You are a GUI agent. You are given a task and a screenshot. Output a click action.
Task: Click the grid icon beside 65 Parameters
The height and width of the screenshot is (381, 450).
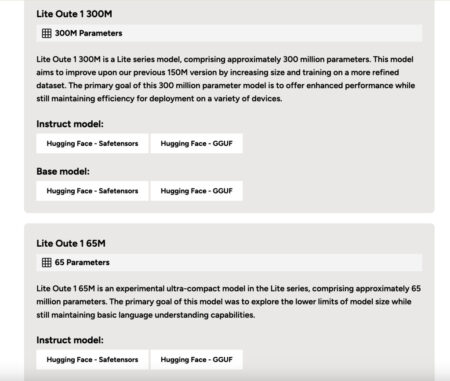47,262
